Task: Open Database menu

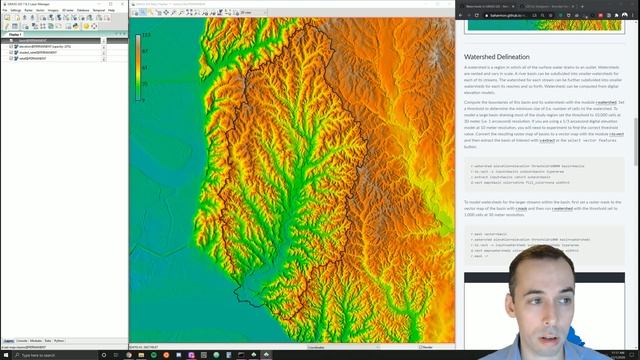Action: pyautogui.click(x=83, y=10)
